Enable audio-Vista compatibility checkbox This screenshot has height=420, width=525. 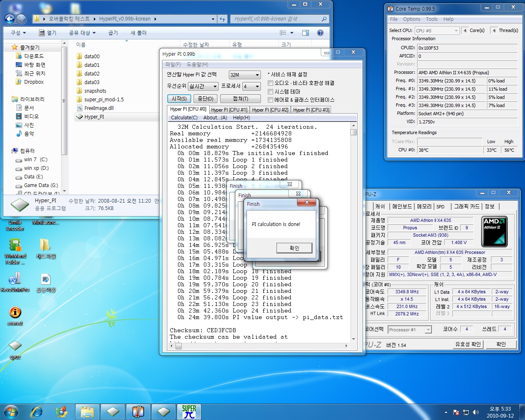pyautogui.click(x=270, y=83)
